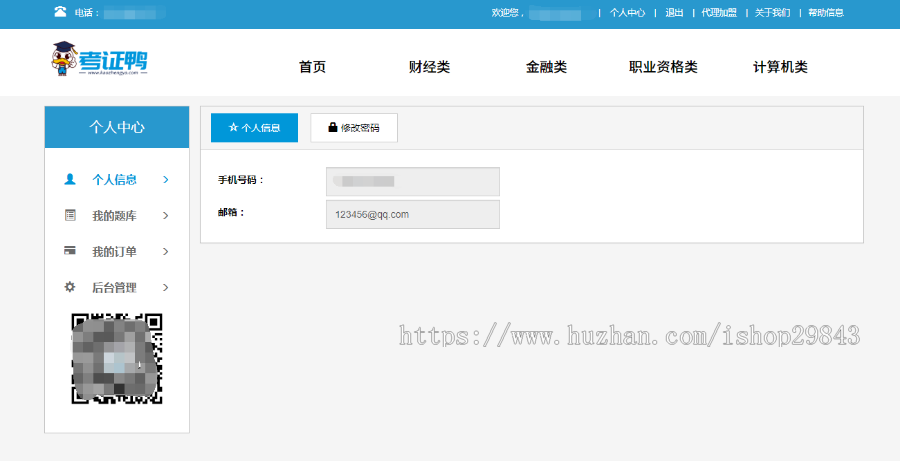Click the phone icon in the top bar

click(x=60, y=12)
